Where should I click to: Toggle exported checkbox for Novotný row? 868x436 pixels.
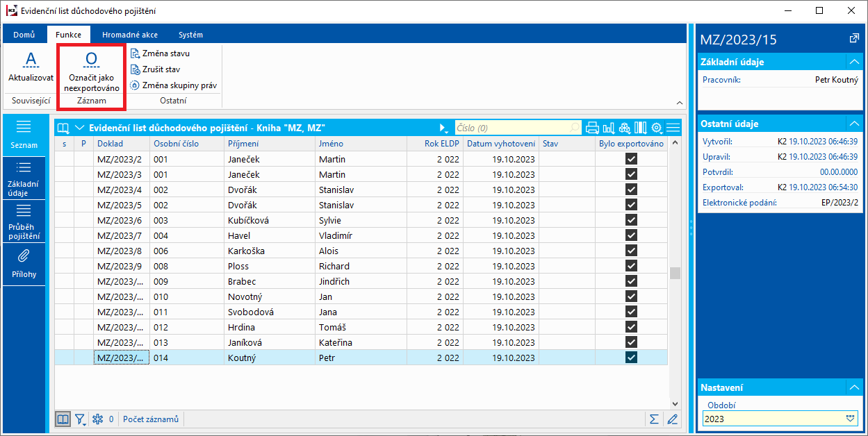tap(631, 296)
